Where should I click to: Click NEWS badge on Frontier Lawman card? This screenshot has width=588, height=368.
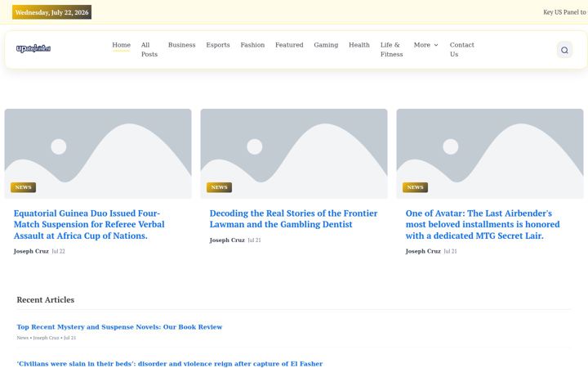tap(219, 187)
